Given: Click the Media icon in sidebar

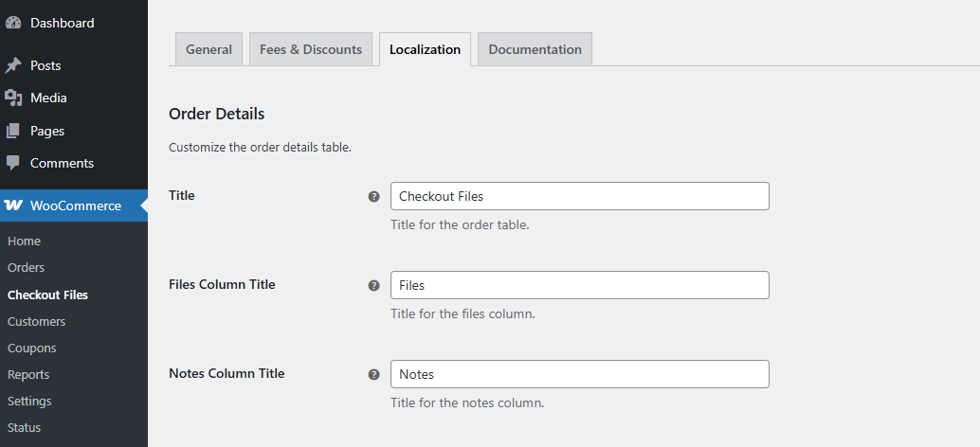Looking at the screenshot, I should 13,98.
